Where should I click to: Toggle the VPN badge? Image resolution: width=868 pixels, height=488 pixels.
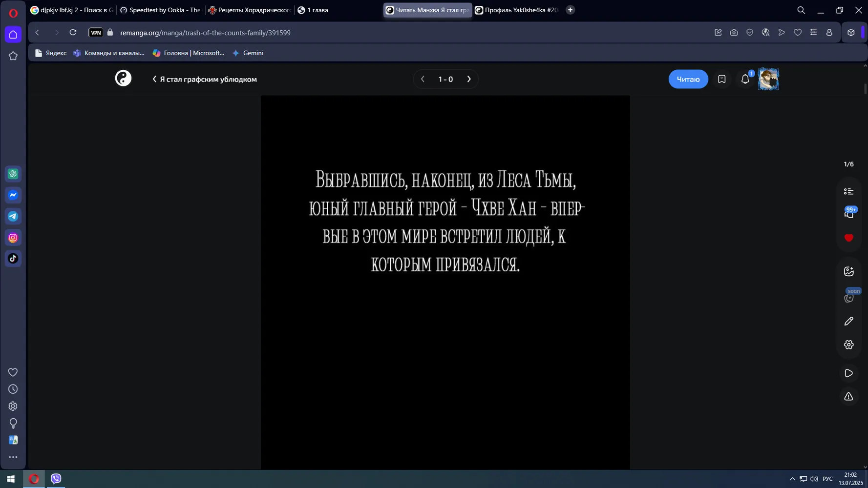[x=96, y=33]
